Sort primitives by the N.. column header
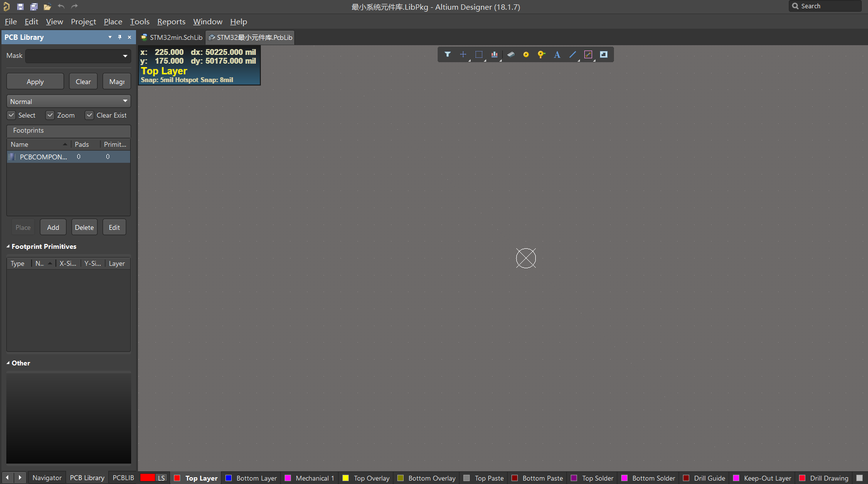The width and height of the screenshot is (868, 484). 43,263
